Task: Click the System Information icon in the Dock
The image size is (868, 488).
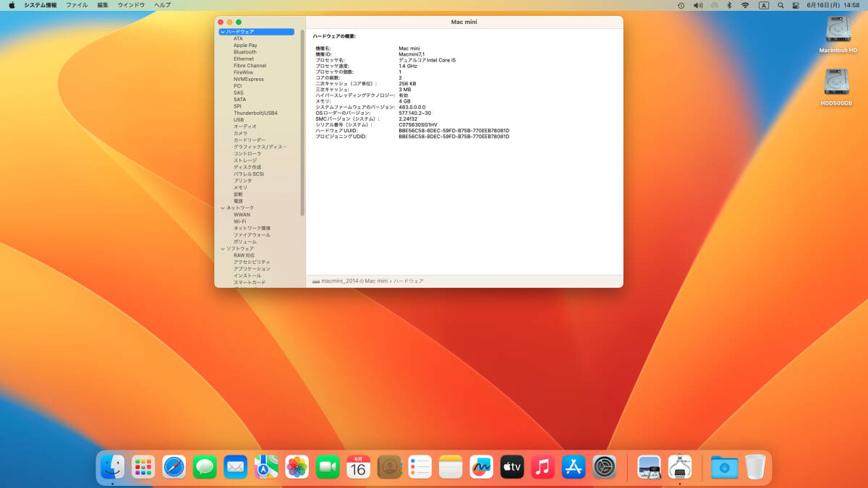Action: pyautogui.click(x=680, y=467)
